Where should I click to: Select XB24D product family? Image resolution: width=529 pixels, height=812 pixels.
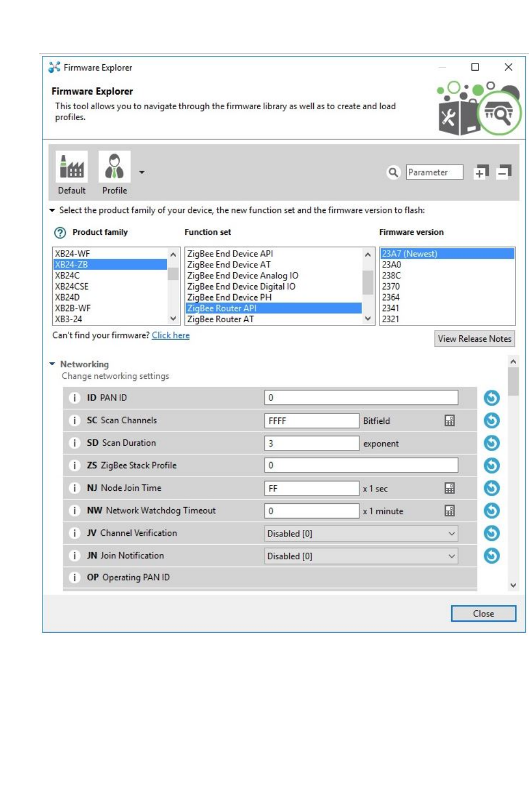[x=110, y=297]
